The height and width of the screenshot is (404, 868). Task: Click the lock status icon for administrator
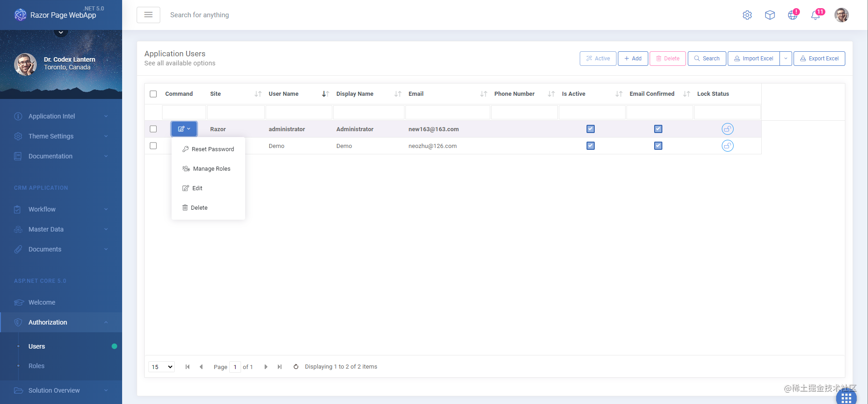[x=728, y=129]
